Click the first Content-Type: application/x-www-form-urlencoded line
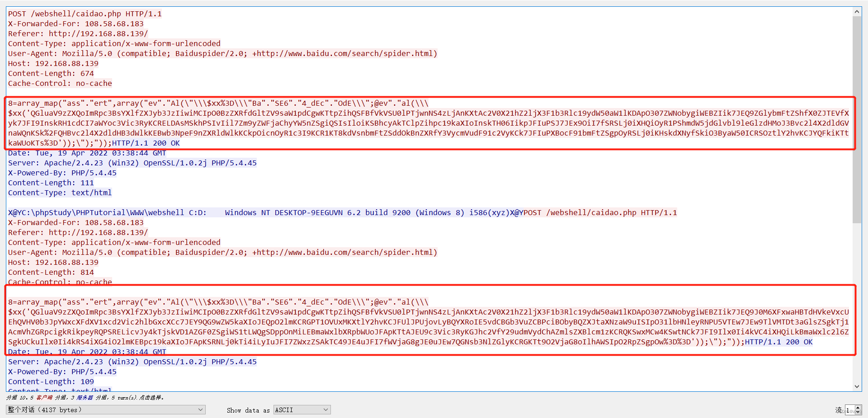This screenshot has height=418, width=868. click(114, 43)
